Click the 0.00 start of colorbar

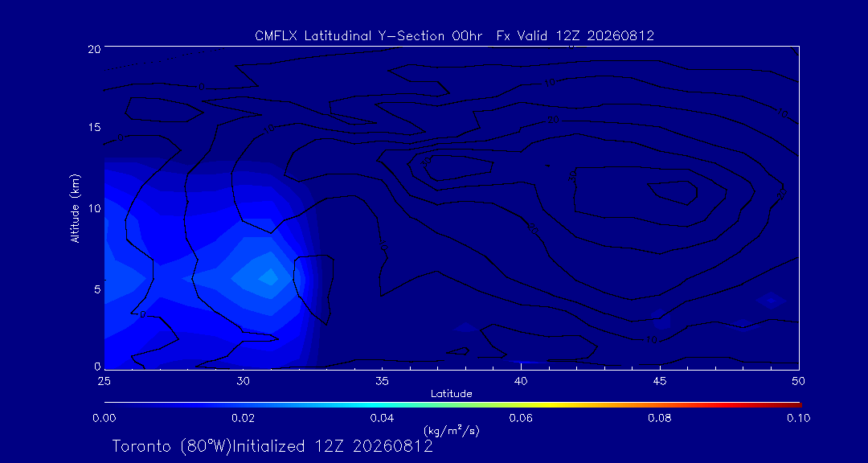(107, 404)
